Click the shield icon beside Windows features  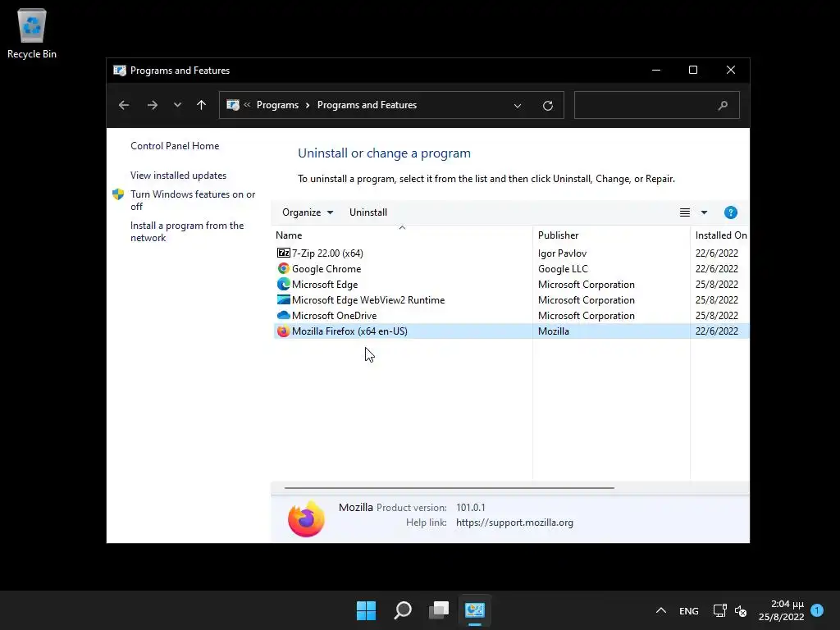pos(118,194)
